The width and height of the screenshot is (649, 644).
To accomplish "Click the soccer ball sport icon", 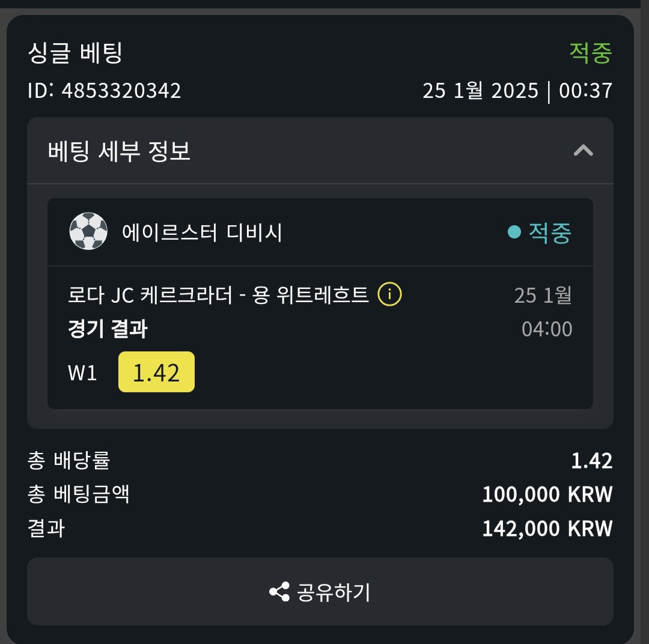I will point(88,231).
